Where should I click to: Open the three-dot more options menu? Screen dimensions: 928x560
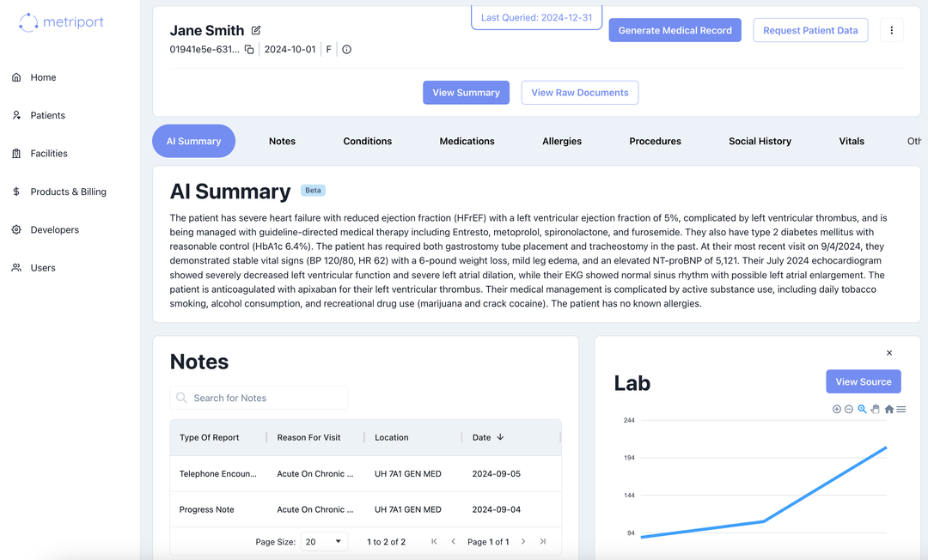(891, 30)
